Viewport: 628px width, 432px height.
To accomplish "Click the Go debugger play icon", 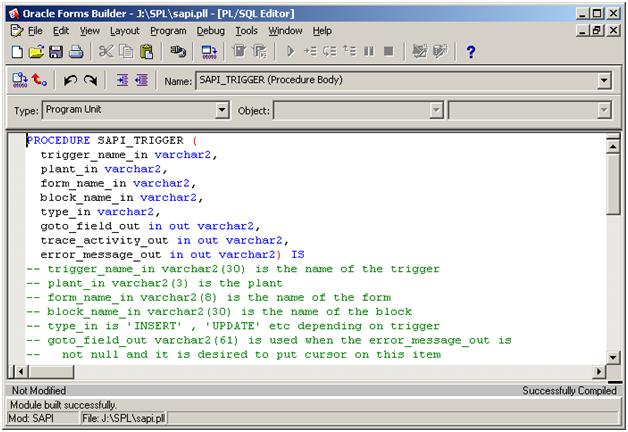I will click(x=291, y=52).
